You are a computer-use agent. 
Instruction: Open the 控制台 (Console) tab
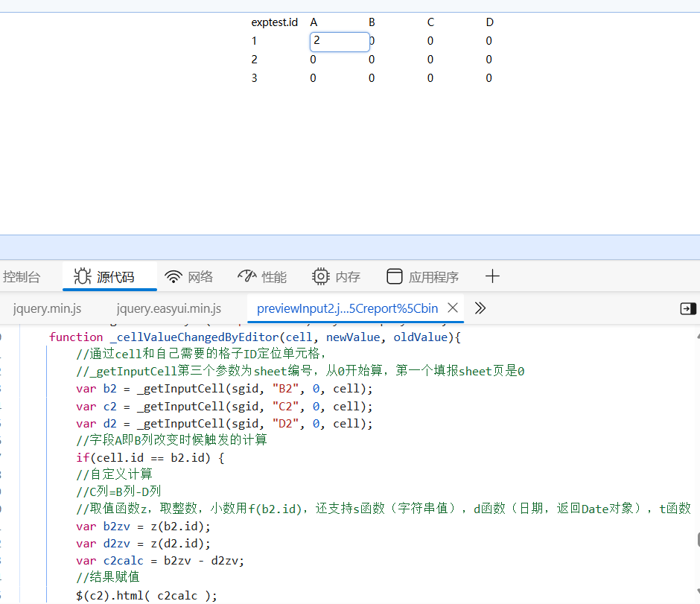(x=22, y=277)
